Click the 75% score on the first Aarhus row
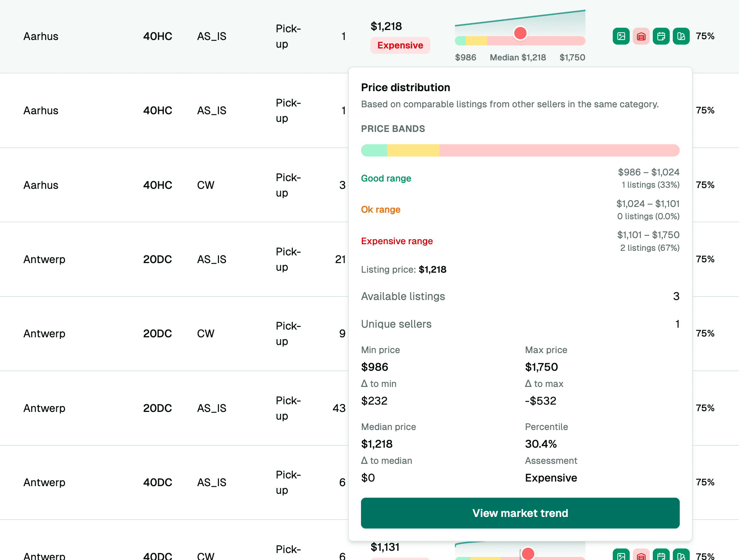The width and height of the screenshot is (739, 560). pos(705,36)
